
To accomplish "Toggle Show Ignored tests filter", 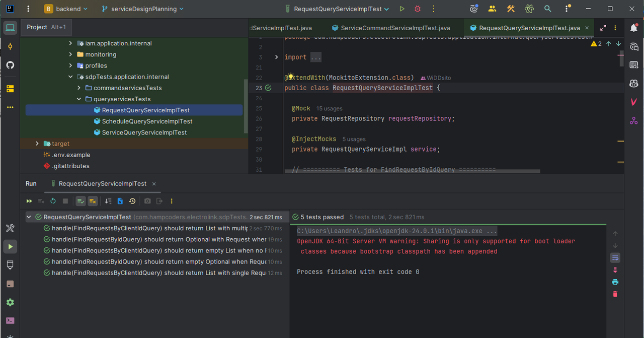I will (x=93, y=201).
